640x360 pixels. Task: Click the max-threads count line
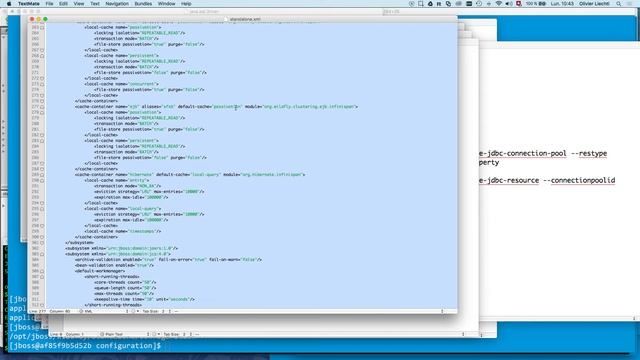point(124,294)
